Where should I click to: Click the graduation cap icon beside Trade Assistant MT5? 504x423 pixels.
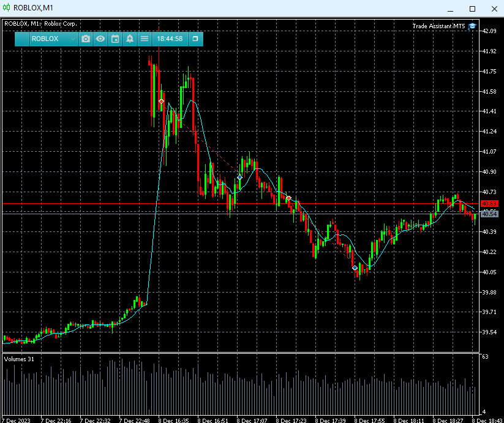tap(472, 26)
